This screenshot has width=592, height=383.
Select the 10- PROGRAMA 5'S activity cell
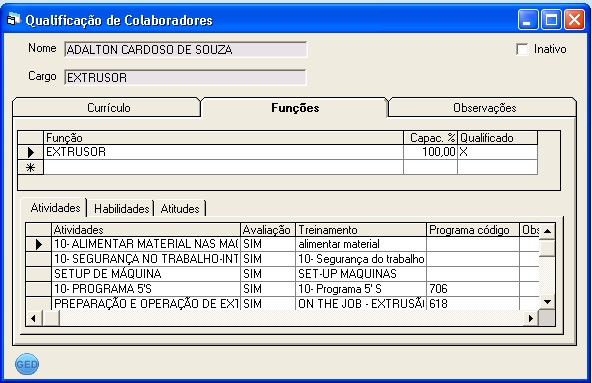(146, 289)
